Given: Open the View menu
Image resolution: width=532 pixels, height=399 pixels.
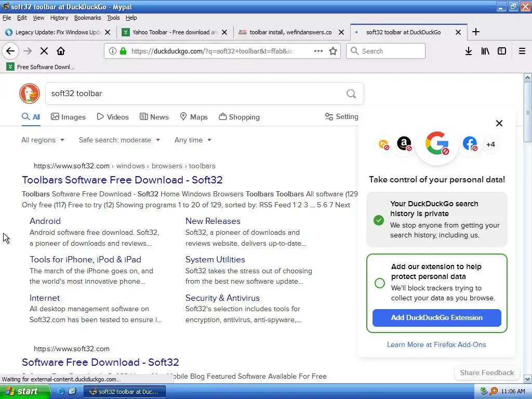Looking at the screenshot, I should coord(38,18).
